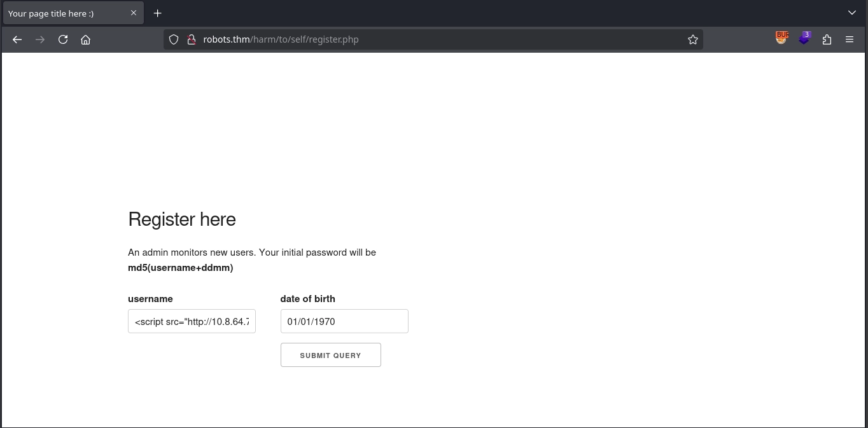Screen dimensions: 868x428
Task: Expand the list all tabs chevron
Action: tap(852, 13)
